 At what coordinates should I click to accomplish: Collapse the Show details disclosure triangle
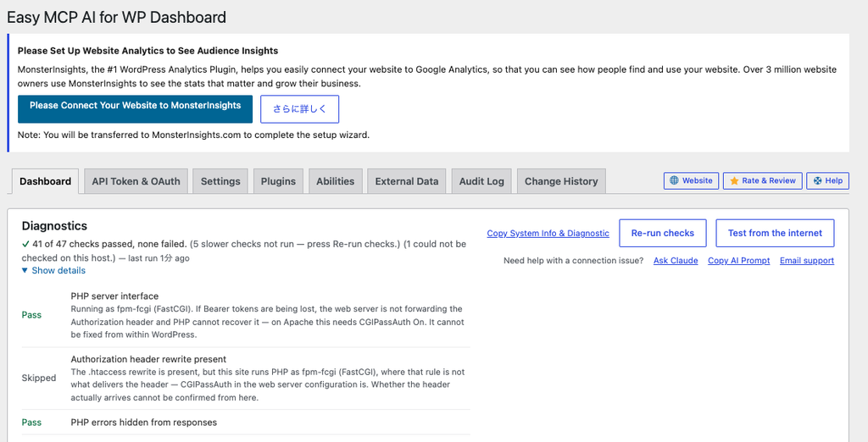[x=25, y=270]
